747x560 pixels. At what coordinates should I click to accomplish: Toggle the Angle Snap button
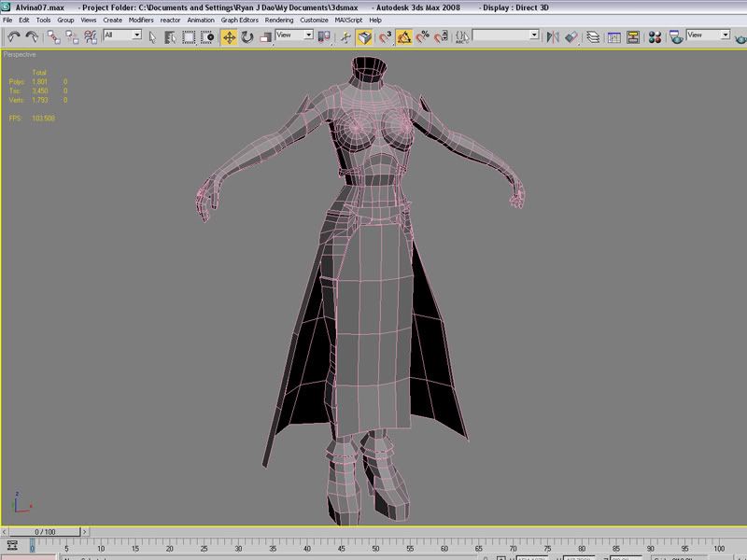[404, 36]
